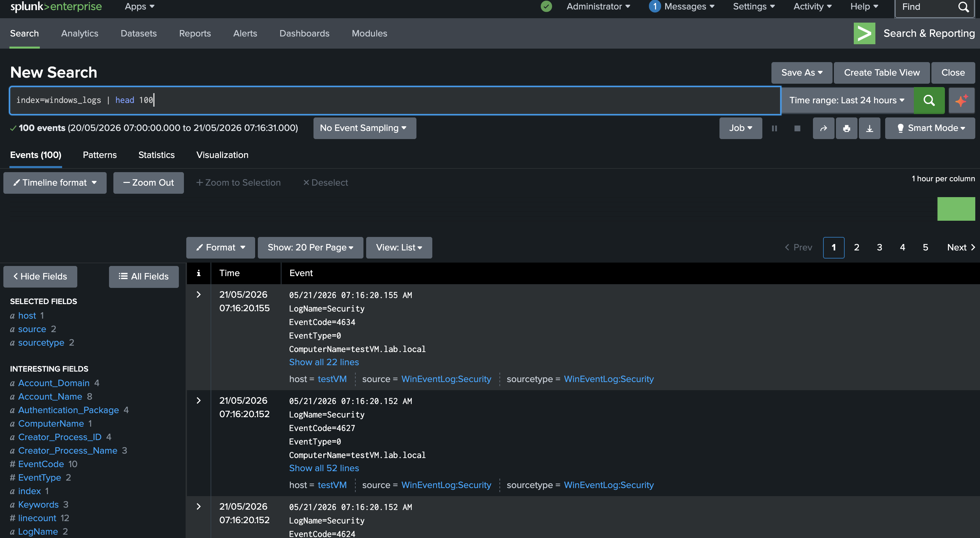Open the All Fields list
Image resolution: width=980 pixels, height=538 pixels.
tap(143, 277)
